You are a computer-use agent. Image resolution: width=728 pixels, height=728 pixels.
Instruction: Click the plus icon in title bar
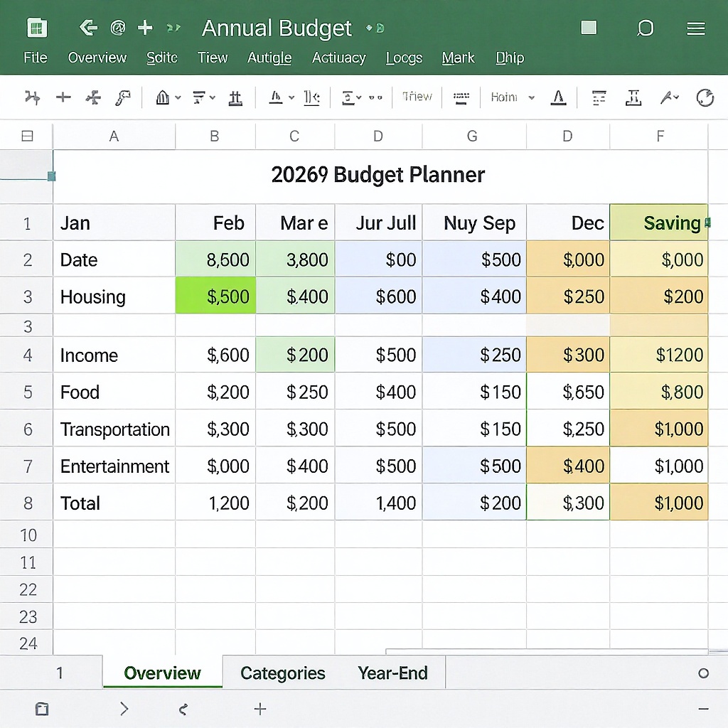coord(145,28)
